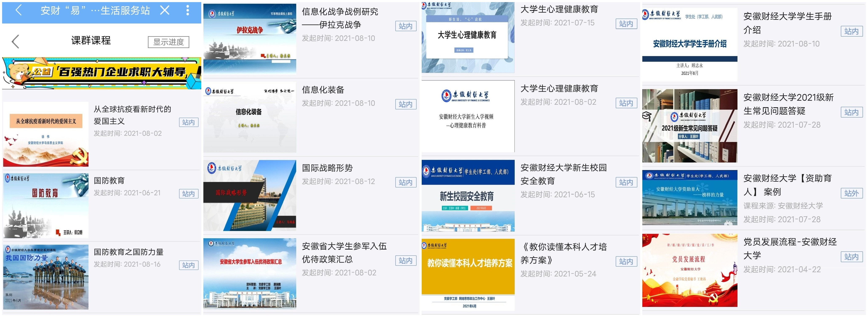
Task: Close the mini program with X icon
Action: pyautogui.click(x=164, y=10)
